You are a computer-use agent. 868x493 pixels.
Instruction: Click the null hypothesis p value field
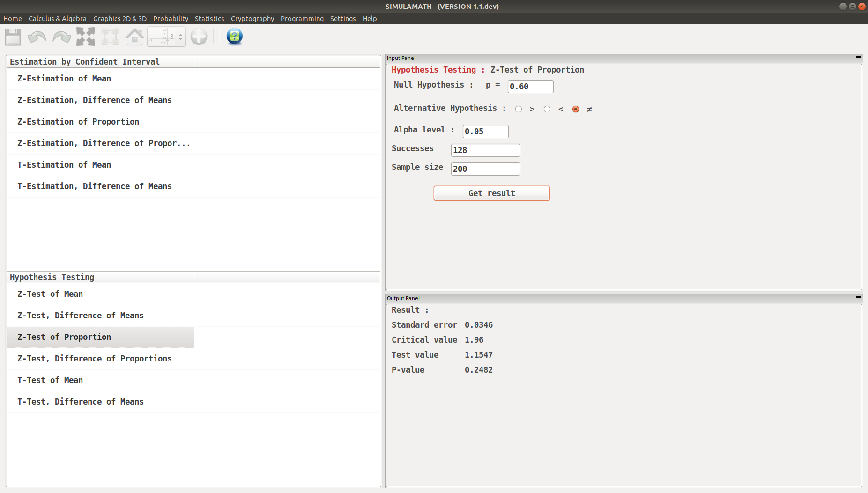[x=530, y=87]
